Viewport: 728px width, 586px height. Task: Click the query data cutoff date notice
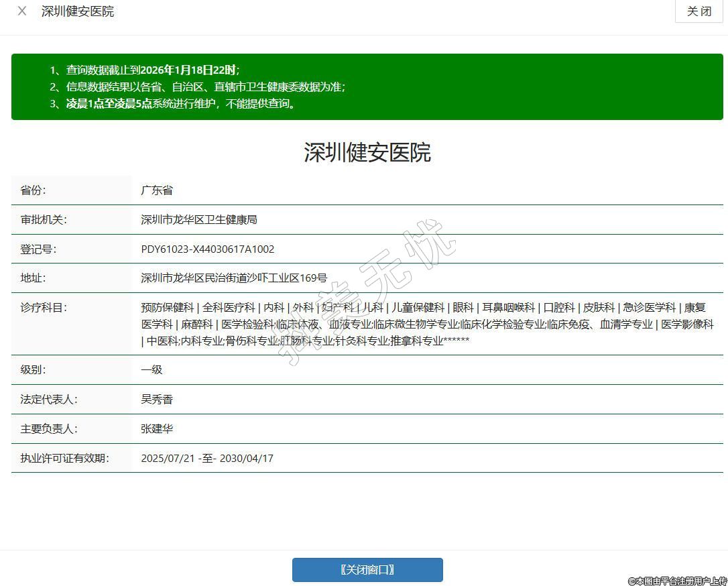[x=152, y=70]
